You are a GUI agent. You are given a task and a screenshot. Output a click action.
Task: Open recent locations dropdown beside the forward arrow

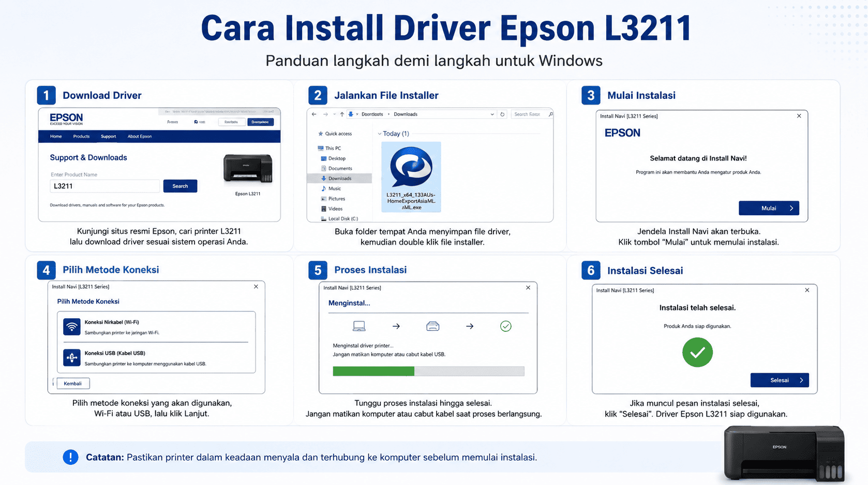334,114
